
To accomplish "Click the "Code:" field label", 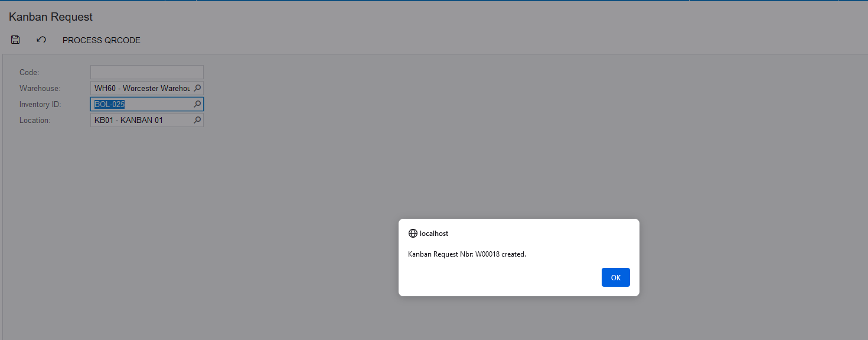I will tap(30, 72).
